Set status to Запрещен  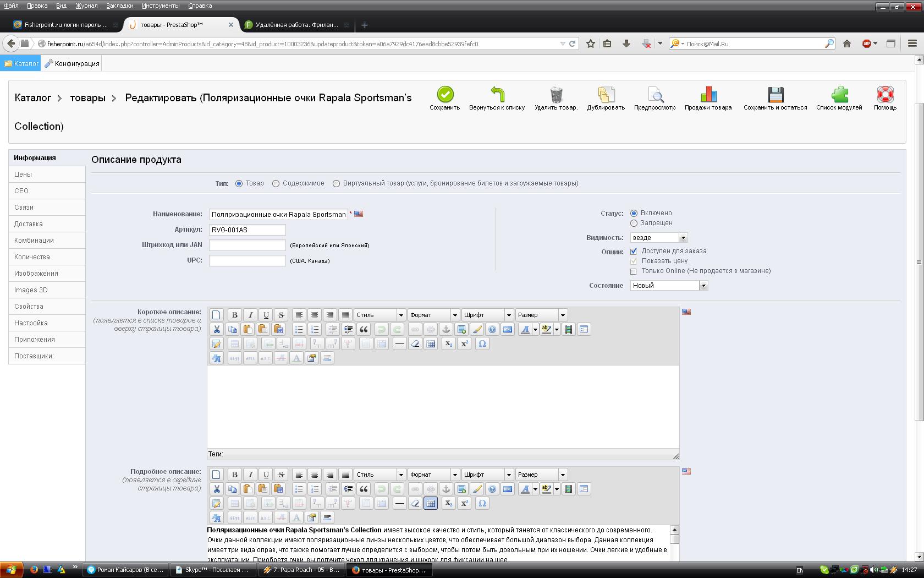(634, 223)
